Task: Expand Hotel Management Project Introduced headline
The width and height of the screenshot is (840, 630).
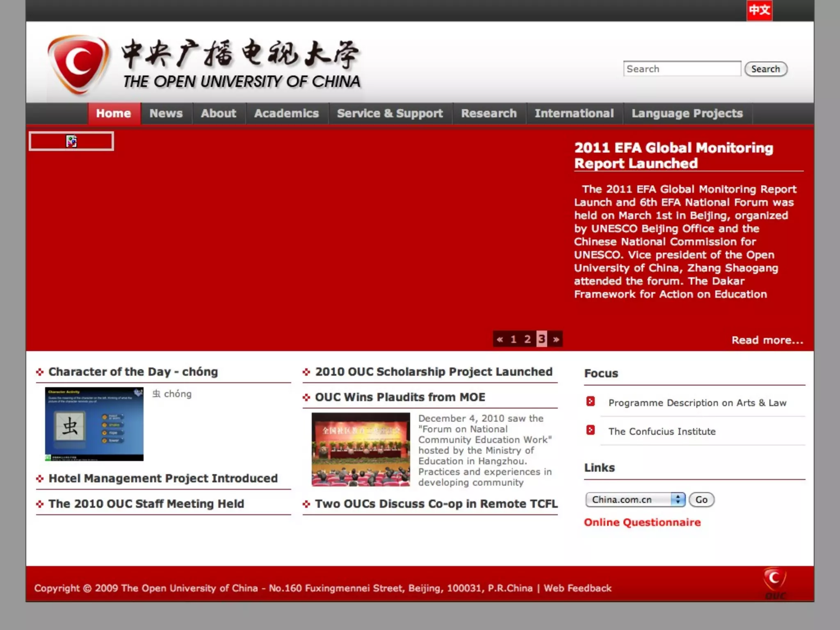Action: 163,478
